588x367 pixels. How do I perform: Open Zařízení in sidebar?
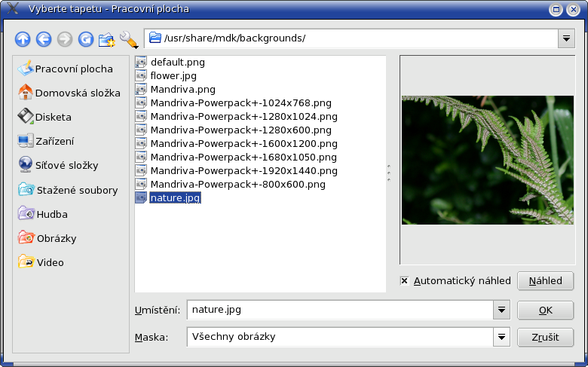[x=46, y=141]
